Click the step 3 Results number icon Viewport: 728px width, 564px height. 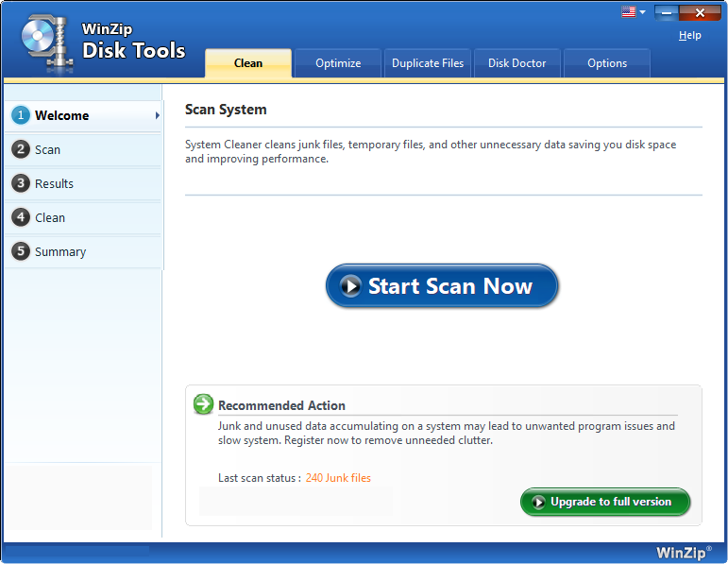pyautogui.click(x=21, y=183)
